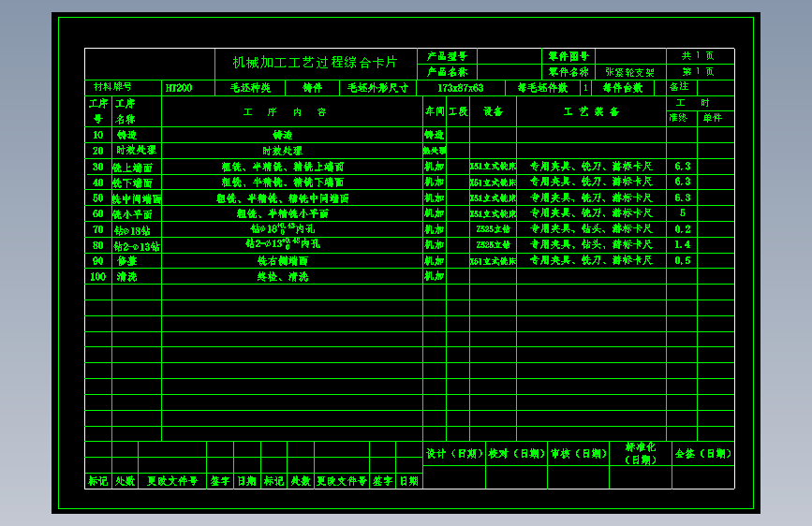Click the "零件图号" label cell

tap(568, 56)
